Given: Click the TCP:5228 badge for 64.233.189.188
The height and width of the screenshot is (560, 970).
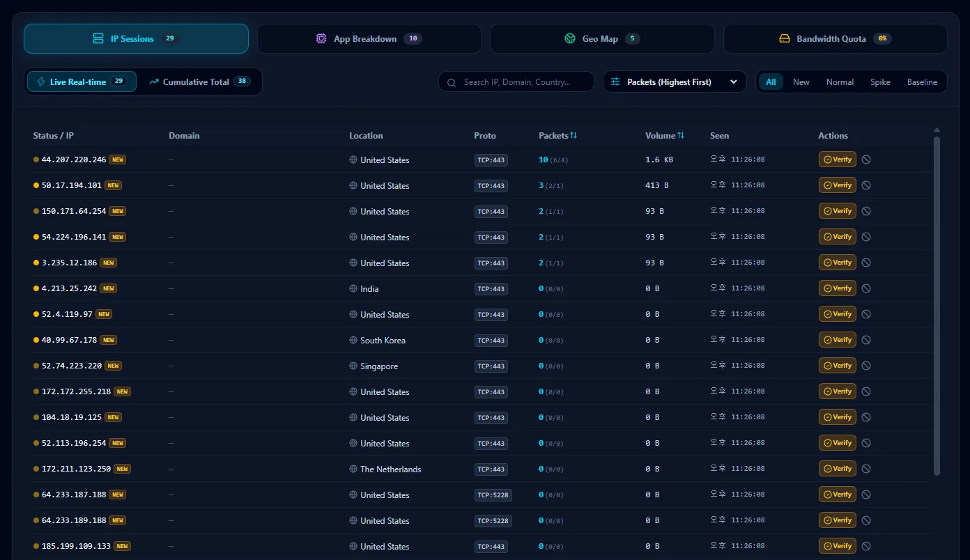Looking at the screenshot, I should tap(493, 520).
